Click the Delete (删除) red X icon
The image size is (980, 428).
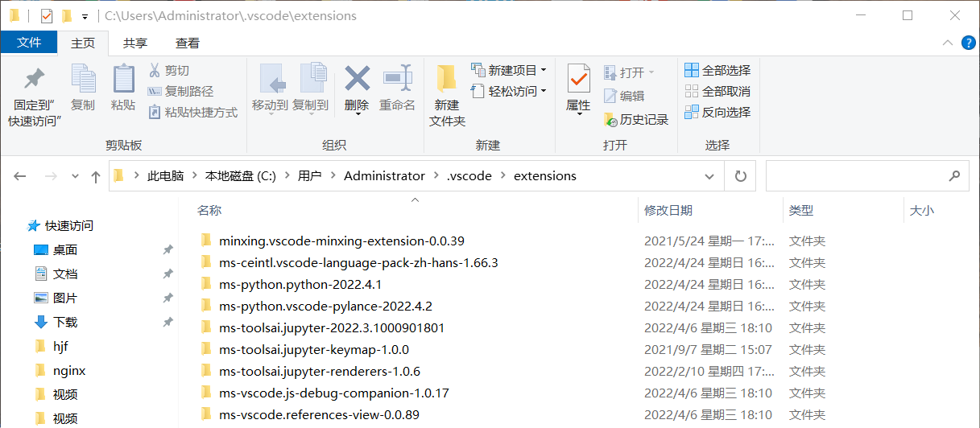pyautogui.click(x=357, y=79)
